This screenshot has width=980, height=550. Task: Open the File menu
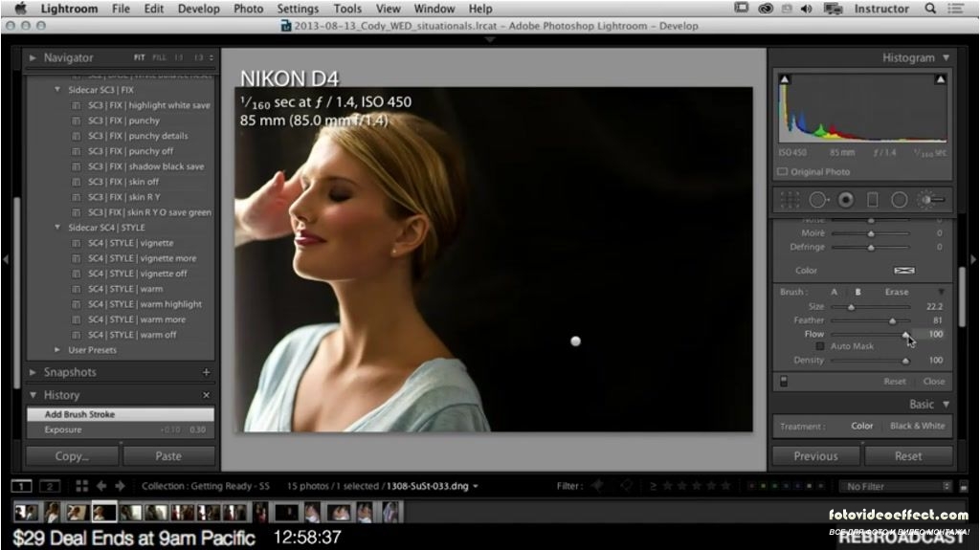[x=121, y=9]
